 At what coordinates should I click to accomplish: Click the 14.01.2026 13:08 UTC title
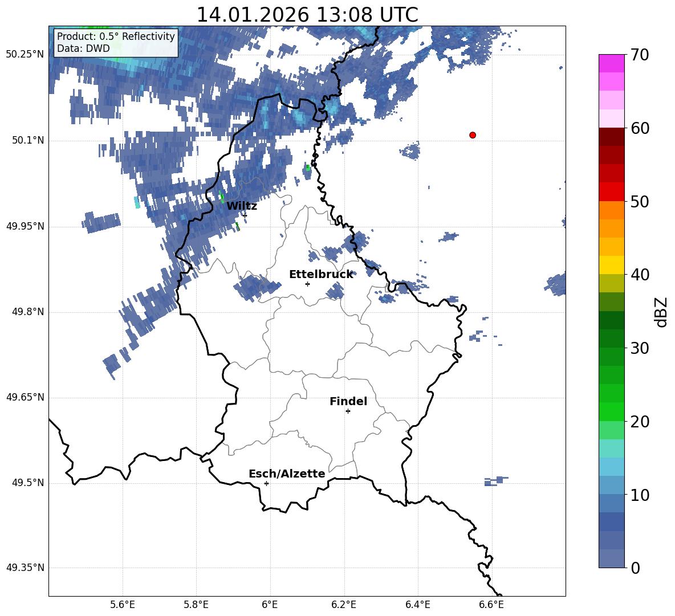point(307,15)
